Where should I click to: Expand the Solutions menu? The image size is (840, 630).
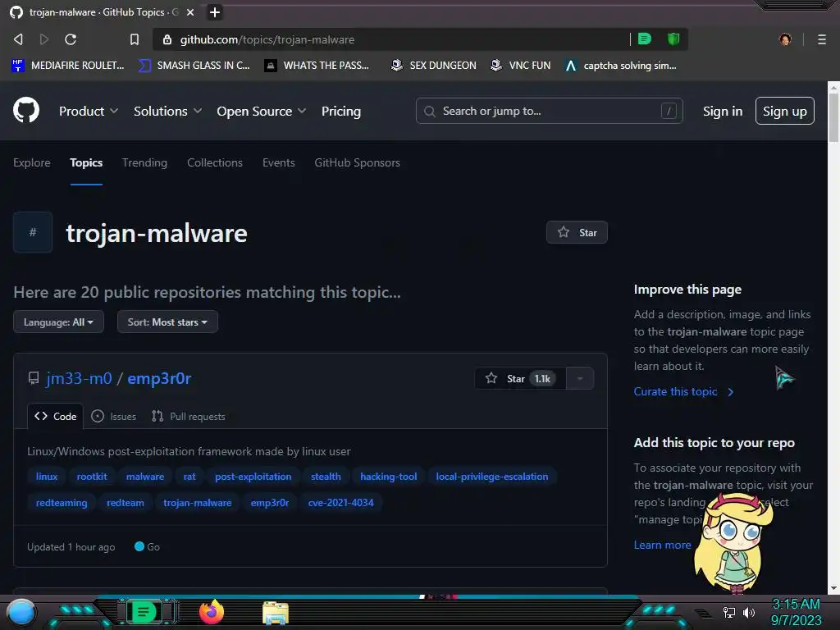coord(167,111)
